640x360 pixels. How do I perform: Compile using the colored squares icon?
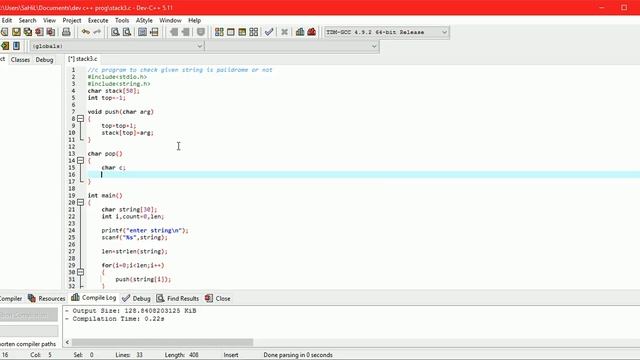[x=219, y=32]
